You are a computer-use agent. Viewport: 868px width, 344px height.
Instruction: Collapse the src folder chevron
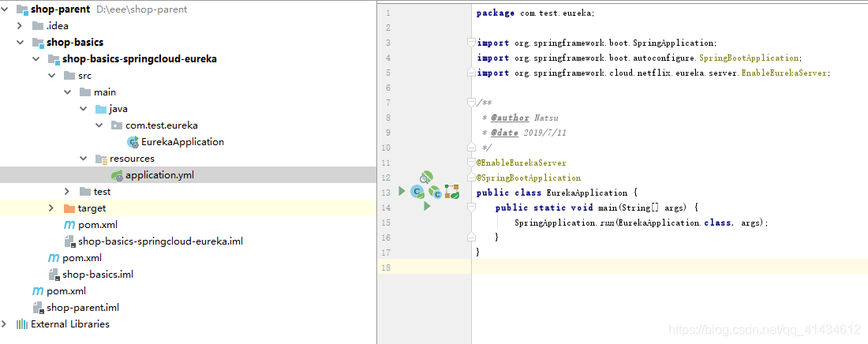coord(51,75)
